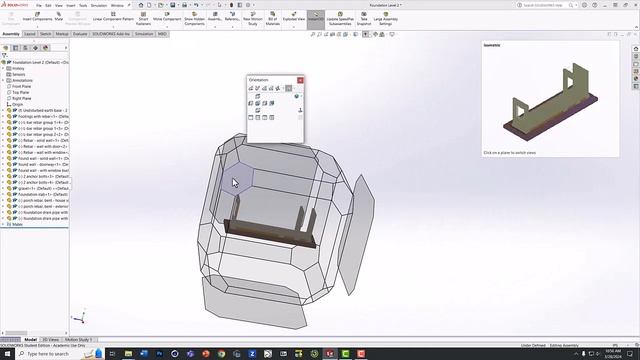This screenshot has width=640, height=360.
Task: Toggle the View Selector button in Orientation dialog
Action: [289, 88]
